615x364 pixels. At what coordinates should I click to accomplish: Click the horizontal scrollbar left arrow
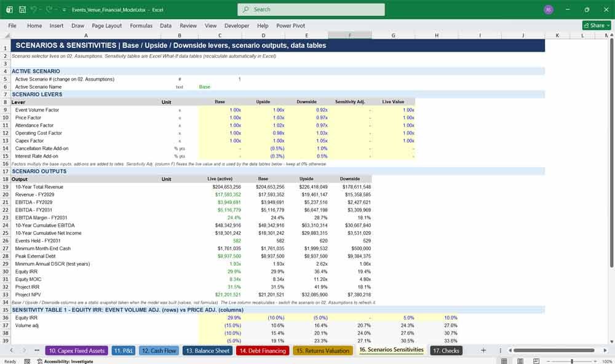pos(510,350)
